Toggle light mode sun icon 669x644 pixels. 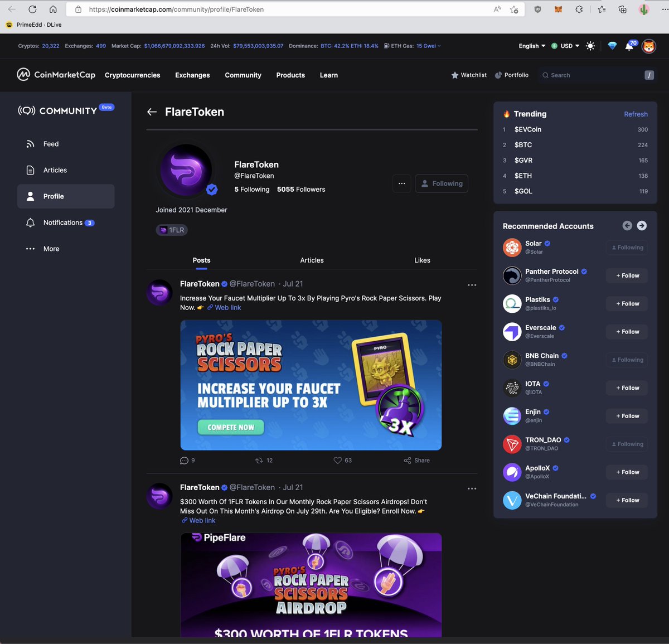(x=590, y=46)
